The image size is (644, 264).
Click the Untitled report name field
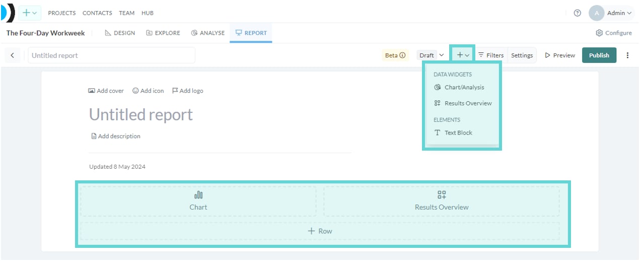coord(111,55)
